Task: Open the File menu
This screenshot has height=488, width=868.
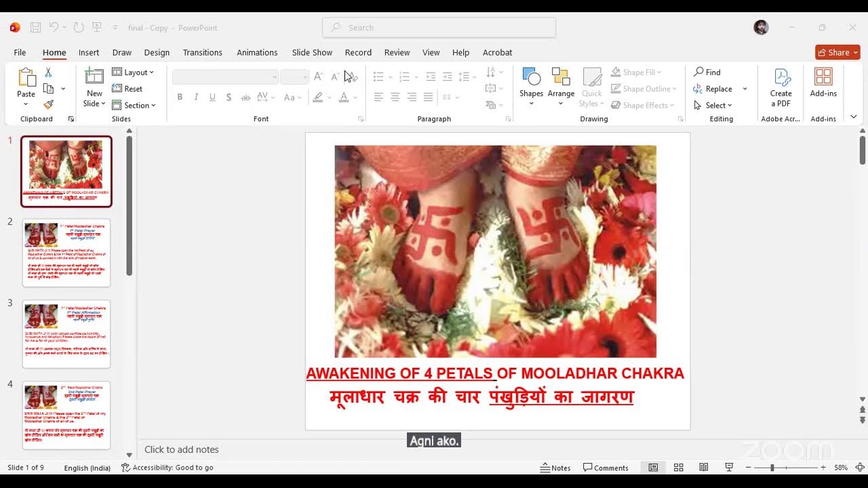Action: 20,52
